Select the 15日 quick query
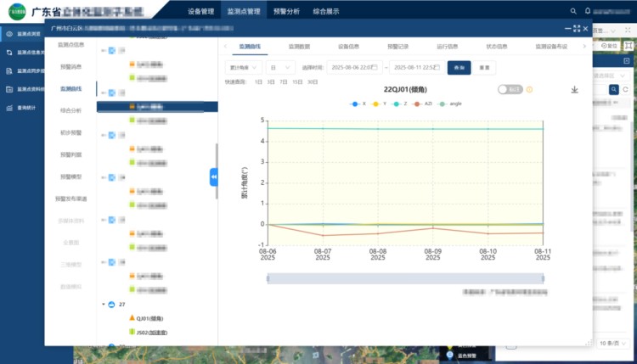Screen dimensions: 637x364 pos(297,82)
